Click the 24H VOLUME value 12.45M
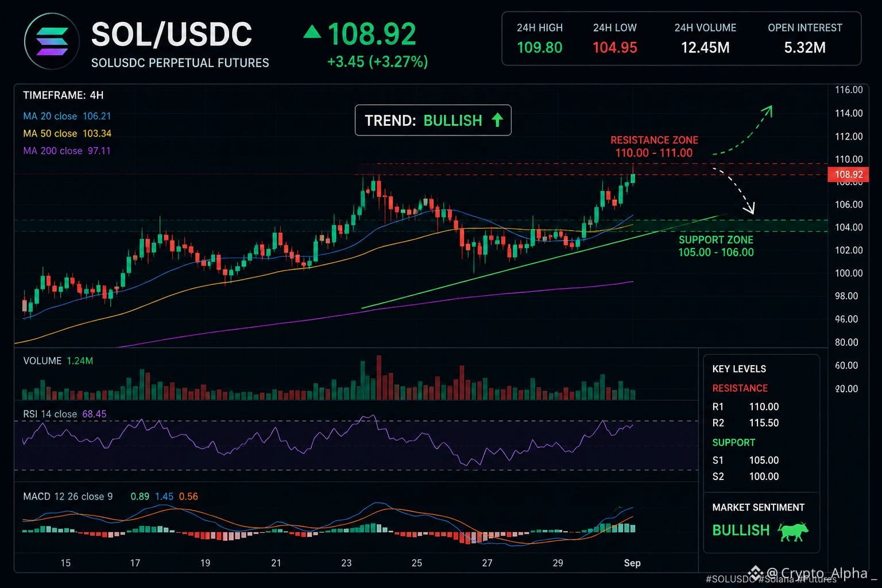This screenshot has width=882, height=588. point(705,48)
